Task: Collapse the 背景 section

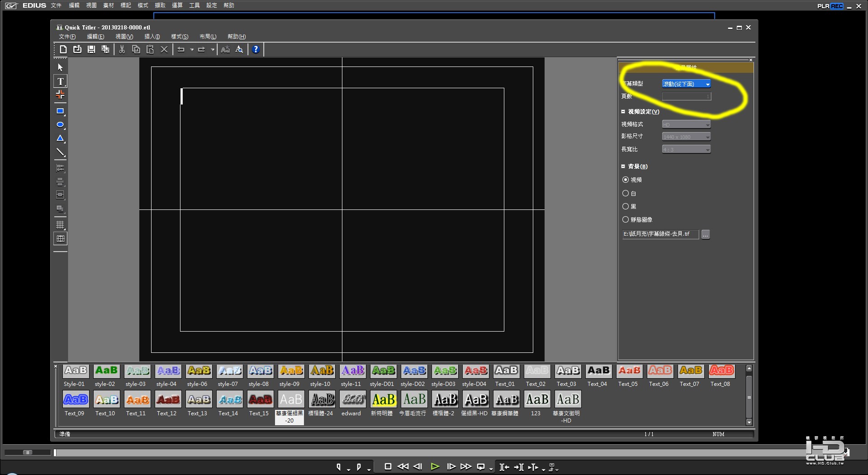Action: point(623,166)
